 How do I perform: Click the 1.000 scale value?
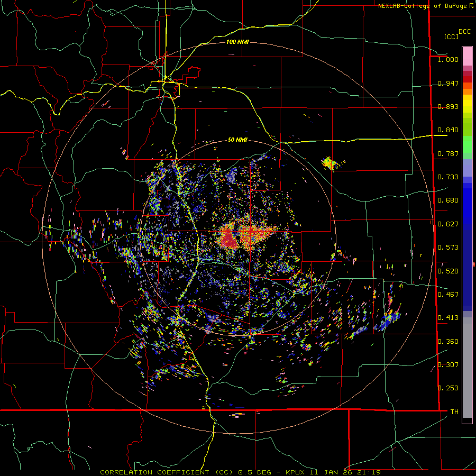[448, 59]
